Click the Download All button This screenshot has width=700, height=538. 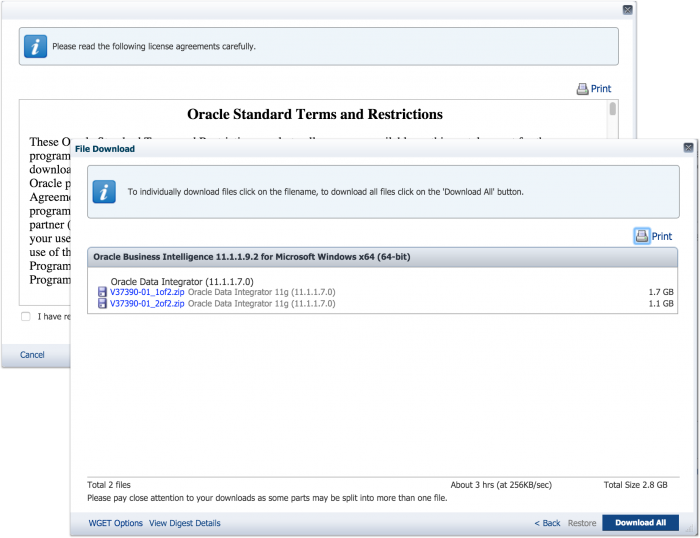[x=641, y=523]
